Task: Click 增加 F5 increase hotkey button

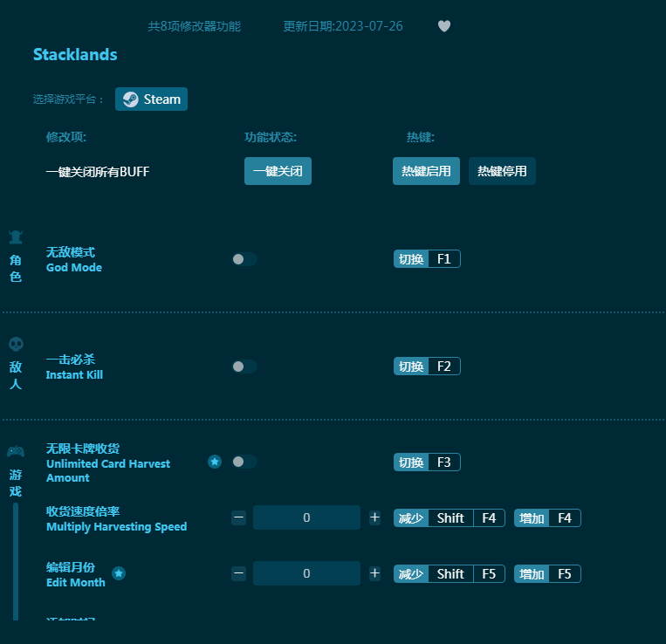Action: tap(547, 574)
